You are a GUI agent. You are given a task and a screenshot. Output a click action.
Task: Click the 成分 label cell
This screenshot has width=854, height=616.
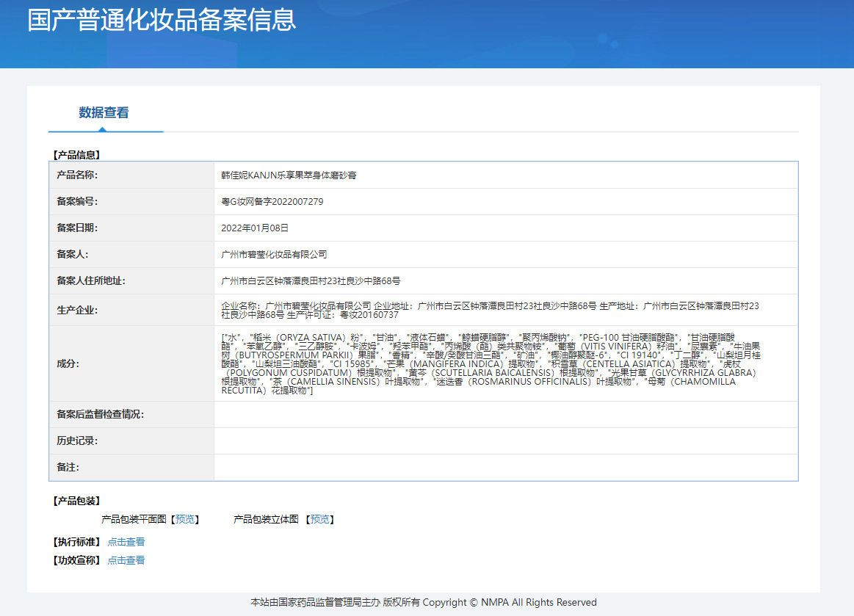pos(131,364)
